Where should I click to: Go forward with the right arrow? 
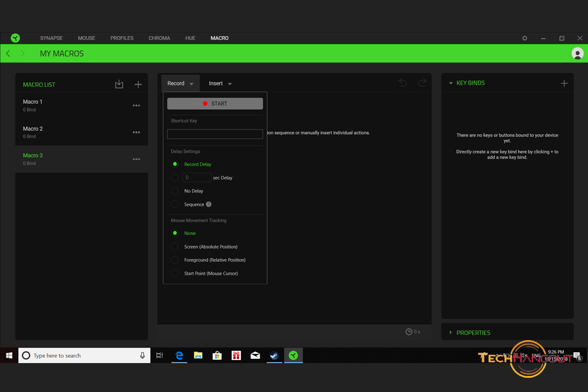[22, 54]
